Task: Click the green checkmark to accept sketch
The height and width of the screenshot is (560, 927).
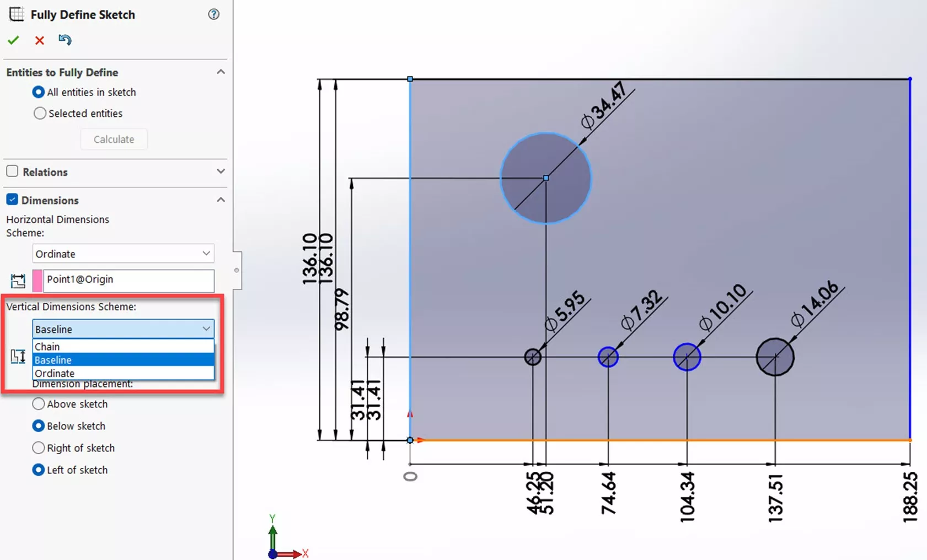Action: (x=13, y=40)
